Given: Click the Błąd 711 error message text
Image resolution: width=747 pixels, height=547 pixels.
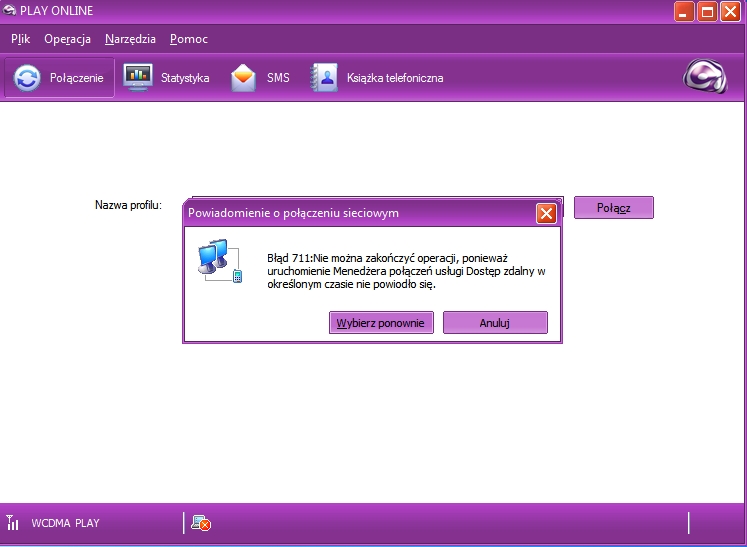Looking at the screenshot, I should tap(406, 271).
